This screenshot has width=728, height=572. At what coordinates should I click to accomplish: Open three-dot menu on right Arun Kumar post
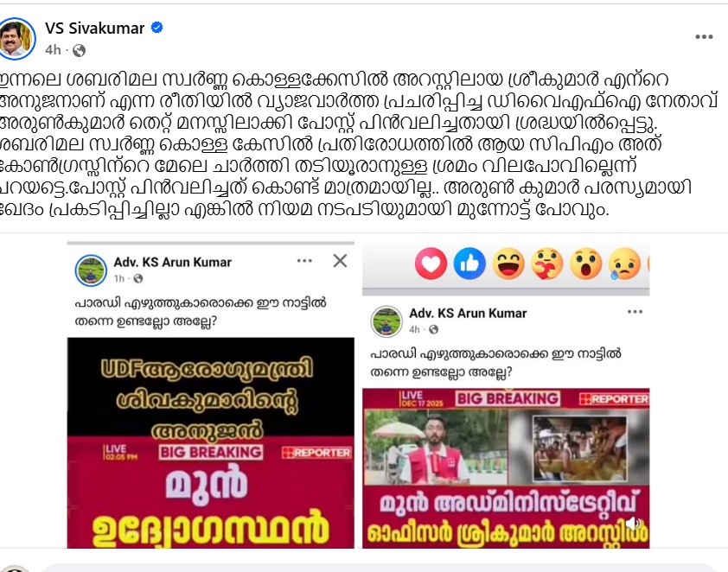click(635, 312)
